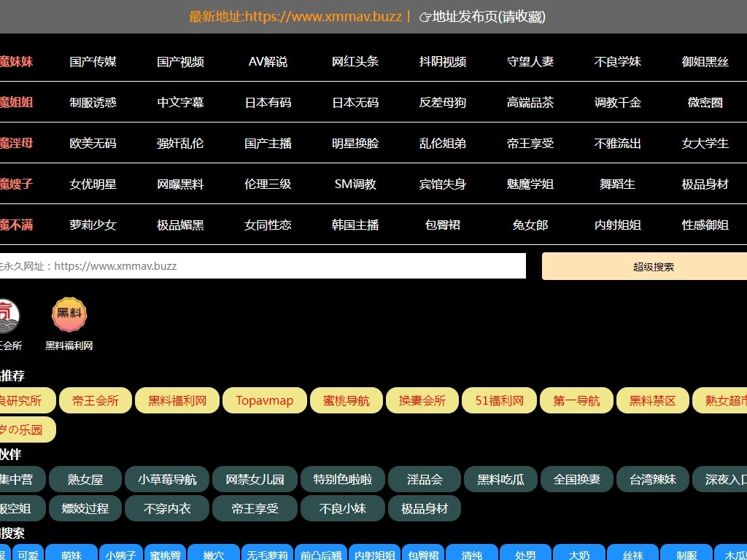
Task: Open the 地址发布页 link in top banner
Action: pos(481,17)
